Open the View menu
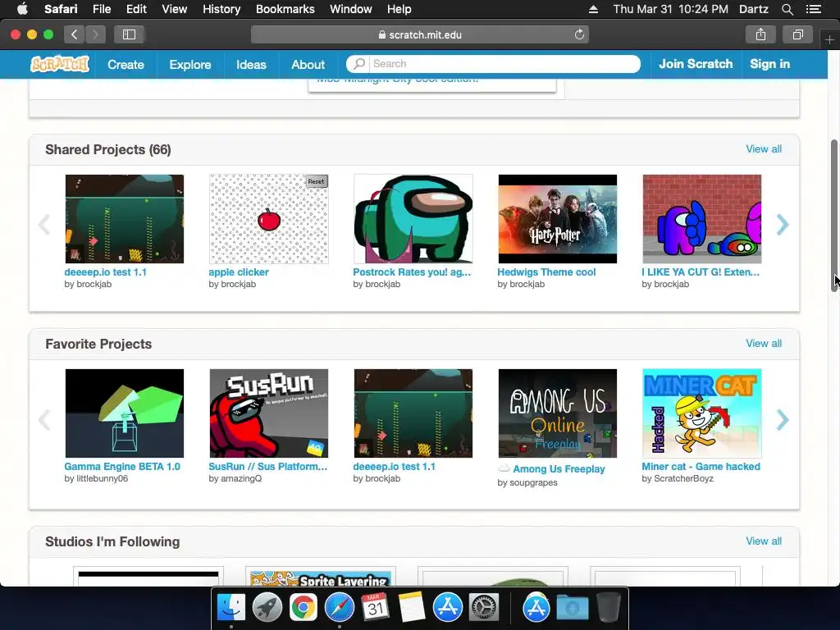Viewport: 840px width, 630px height. tap(174, 9)
